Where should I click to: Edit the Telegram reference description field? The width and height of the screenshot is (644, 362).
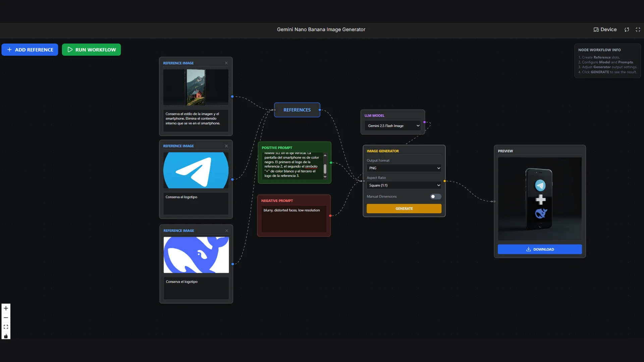196,203
